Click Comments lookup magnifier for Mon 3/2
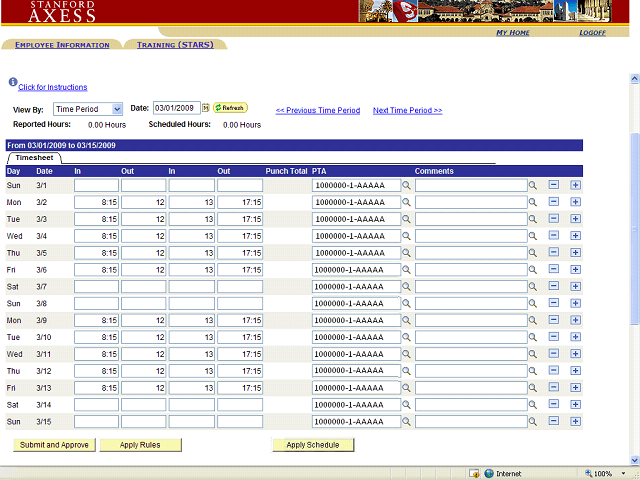Image resolution: width=640 pixels, height=480 pixels. tap(533, 202)
